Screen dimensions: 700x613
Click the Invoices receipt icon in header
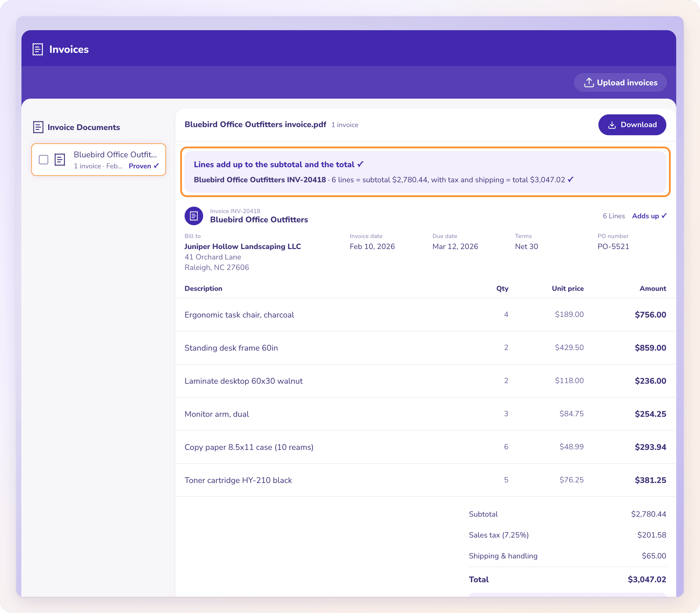(x=38, y=49)
